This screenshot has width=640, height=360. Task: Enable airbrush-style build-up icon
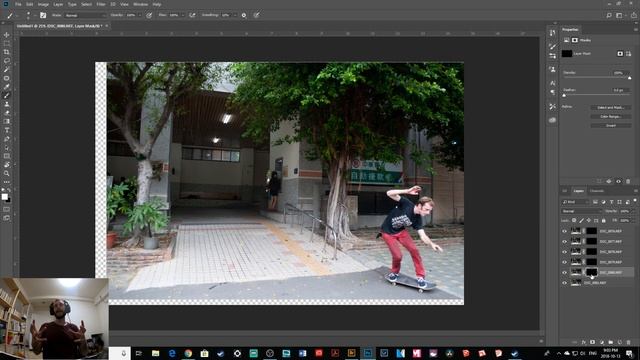pos(192,15)
